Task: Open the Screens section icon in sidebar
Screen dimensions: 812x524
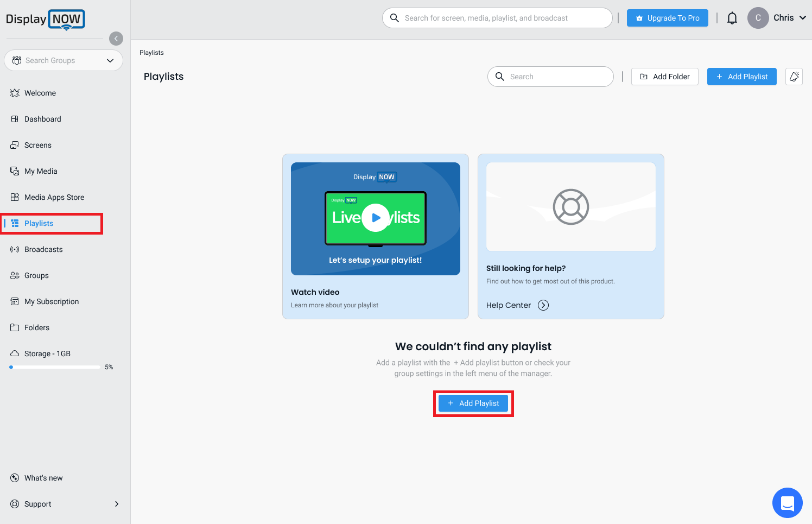Action: point(16,145)
